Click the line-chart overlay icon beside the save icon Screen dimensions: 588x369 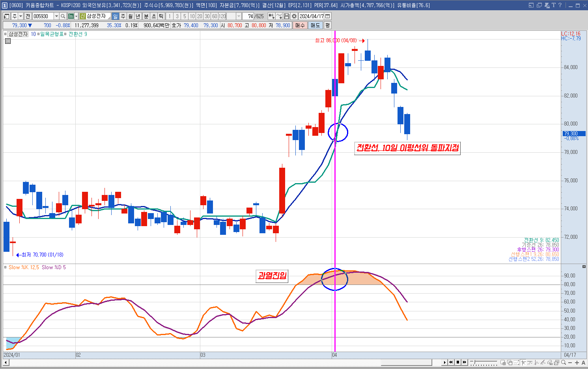point(279,16)
